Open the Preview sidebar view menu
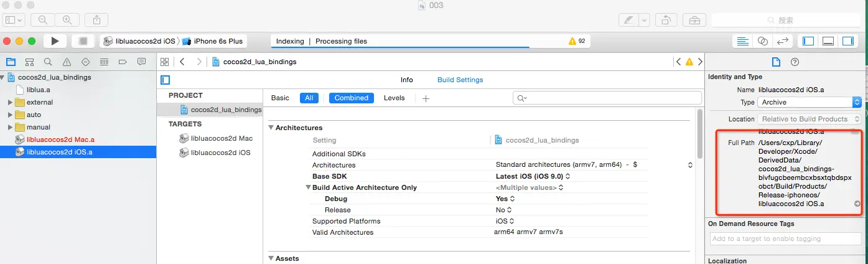 point(14,20)
